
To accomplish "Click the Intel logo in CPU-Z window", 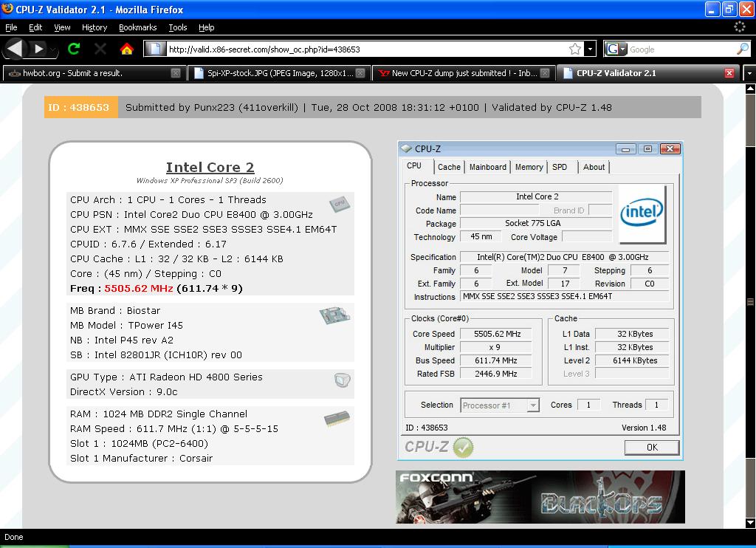I will click(x=642, y=214).
